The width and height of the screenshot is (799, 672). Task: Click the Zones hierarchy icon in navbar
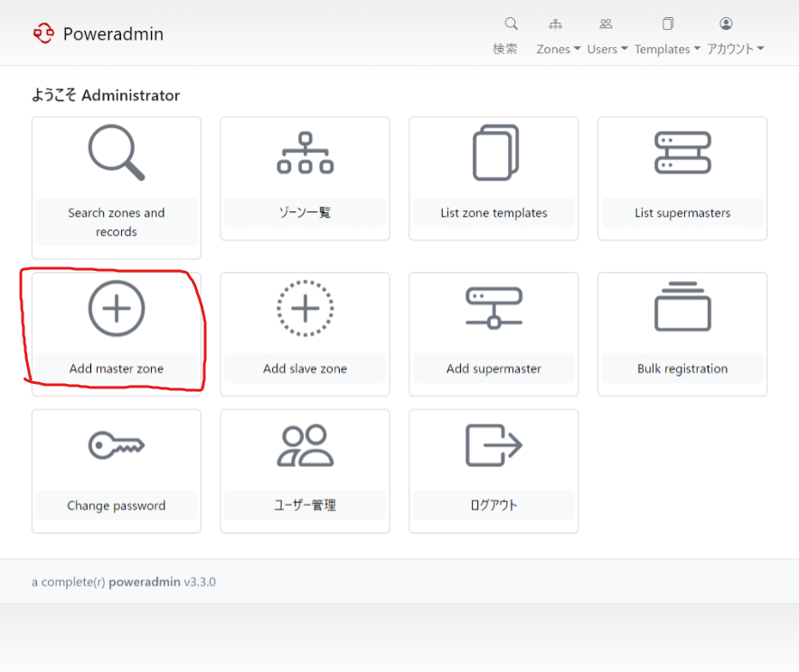point(556,23)
